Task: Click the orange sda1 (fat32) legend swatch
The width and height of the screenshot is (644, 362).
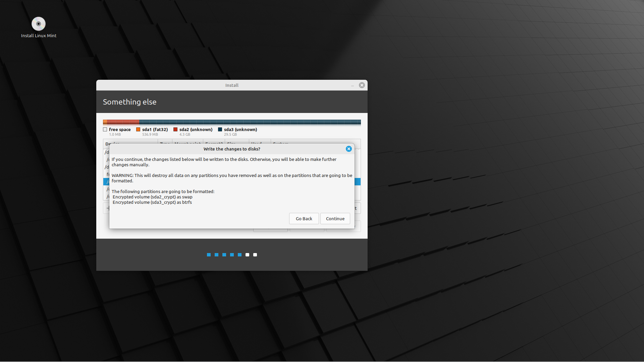Action: (x=138, y=129)
